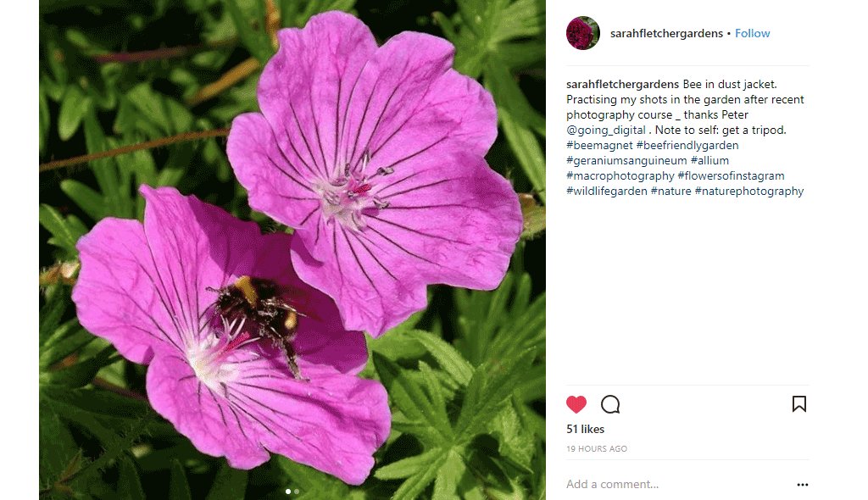The height and width of the screenshot is (500, 868).
Task: Open the #geraniumsanguineum hashtag
Action: point(626,160)
